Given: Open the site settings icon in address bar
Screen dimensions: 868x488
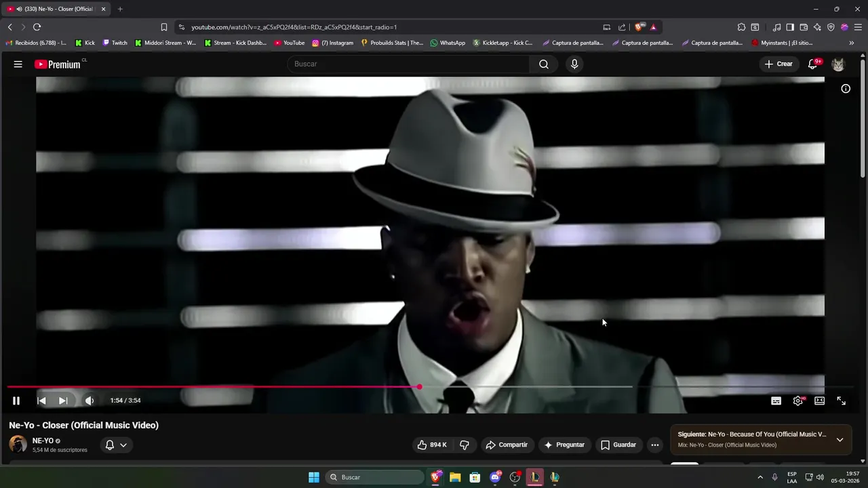Looking at the screenshot, I should click(x=181, y=27).
